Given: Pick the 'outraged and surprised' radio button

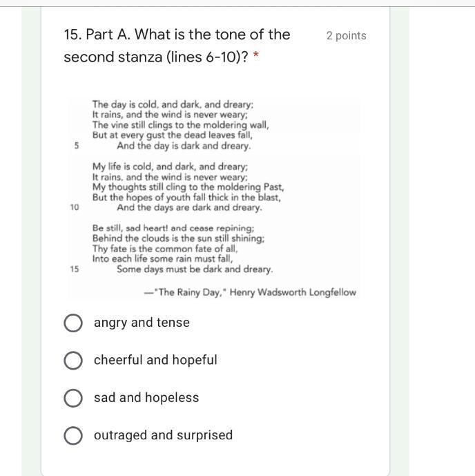Looking at the screenshot, I should pos(73,435).
